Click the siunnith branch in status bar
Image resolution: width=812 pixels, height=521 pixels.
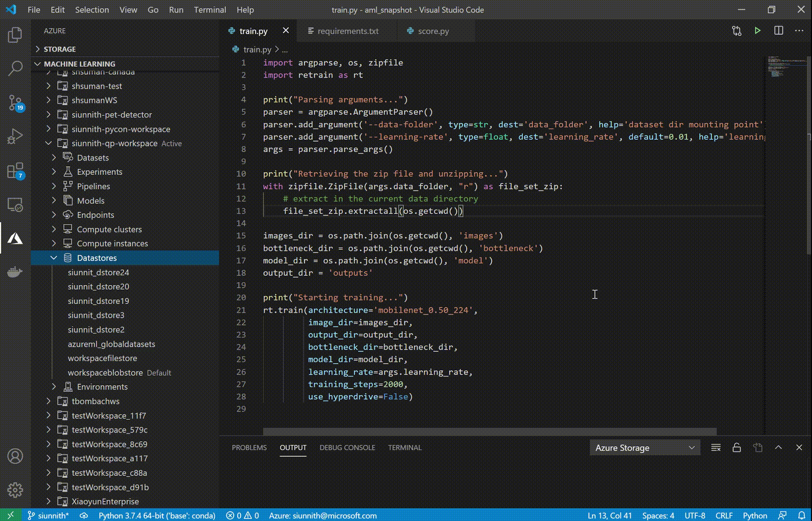pos(48,515)
